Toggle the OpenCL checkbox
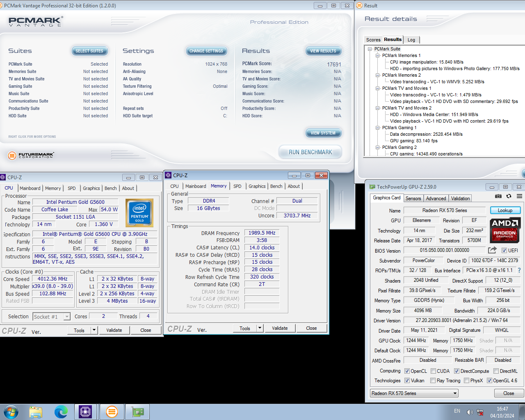Screen dimensions: 525x420 click(x=407, y=371)
